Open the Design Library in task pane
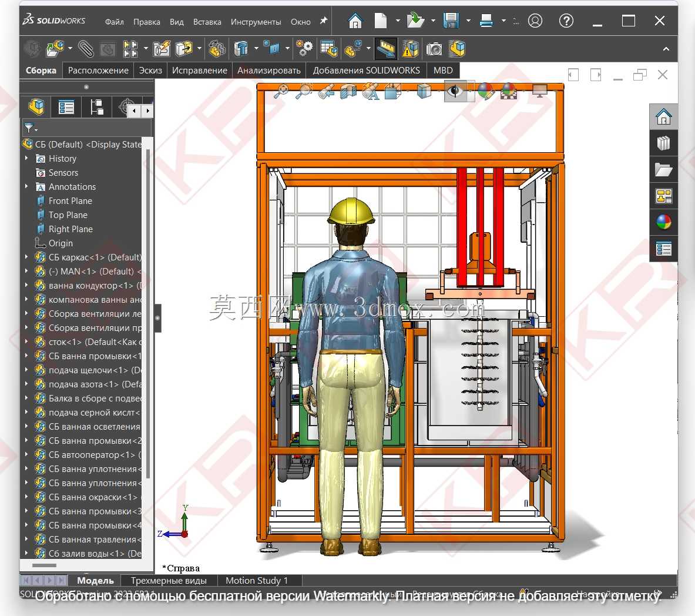Viewport: 695px width, 616px height. point(663,143)
